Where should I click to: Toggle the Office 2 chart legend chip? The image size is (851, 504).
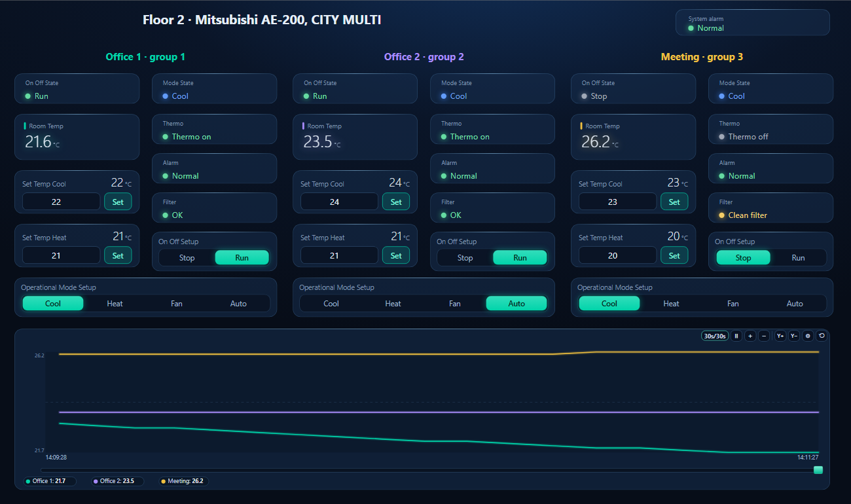117,481
